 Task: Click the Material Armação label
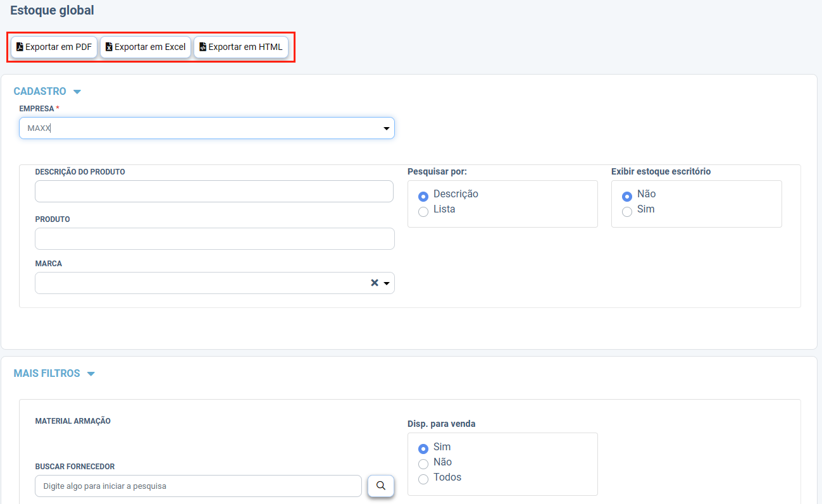pos(73,421)
